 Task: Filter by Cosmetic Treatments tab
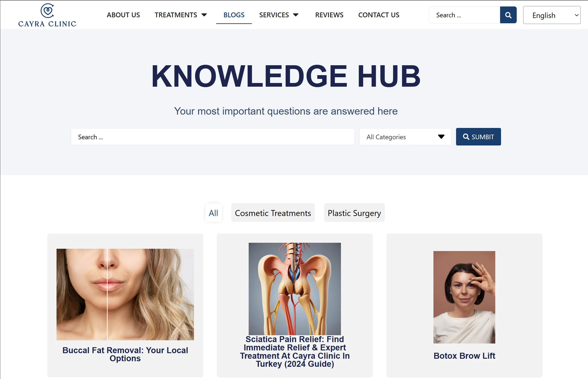pos(273,213)
